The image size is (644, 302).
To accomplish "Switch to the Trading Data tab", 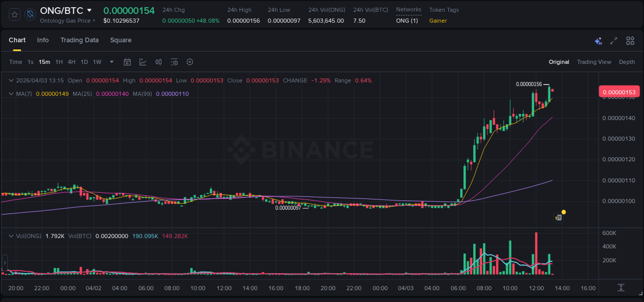I will click(79, 40).
